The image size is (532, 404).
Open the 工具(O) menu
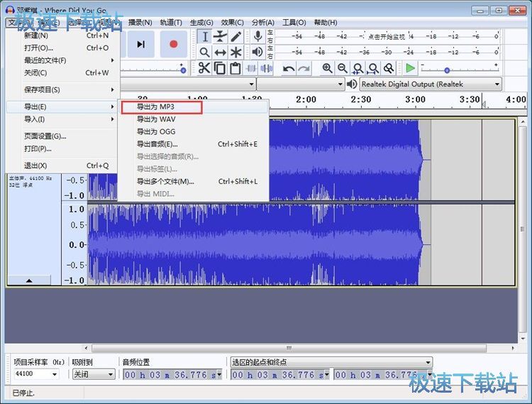tap(294, 23)
